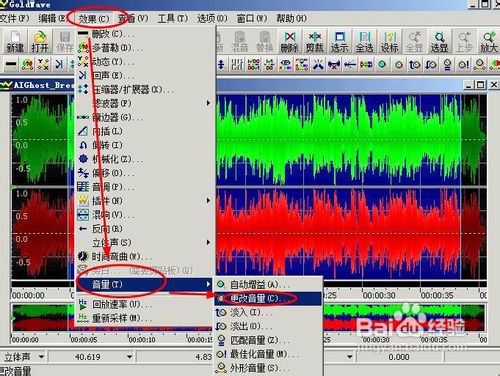Click the Doppler effect toolbar icon

coord(27,64)
